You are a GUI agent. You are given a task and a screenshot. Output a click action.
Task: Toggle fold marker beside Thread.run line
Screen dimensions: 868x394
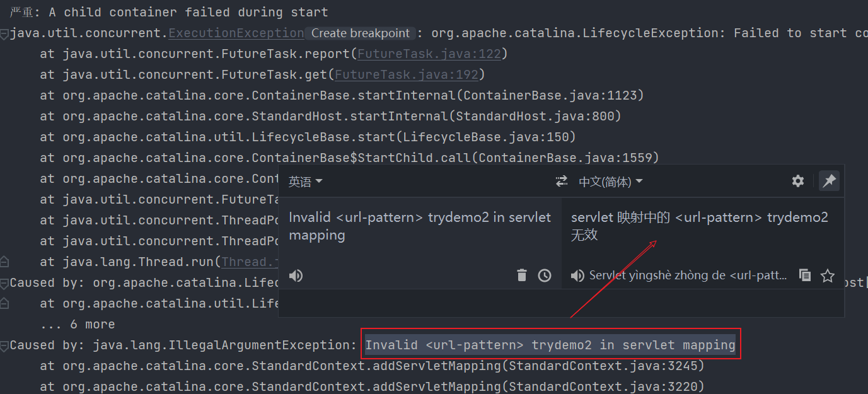(4, 262)
